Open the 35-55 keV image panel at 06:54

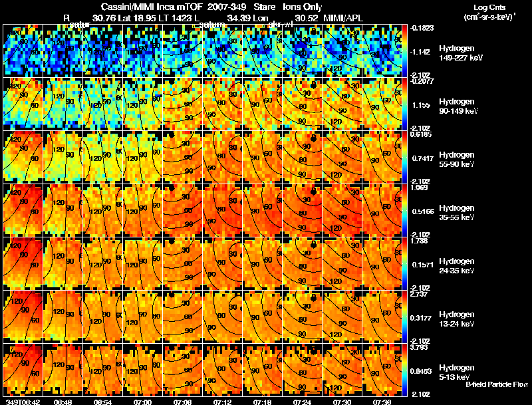[103, 211]
